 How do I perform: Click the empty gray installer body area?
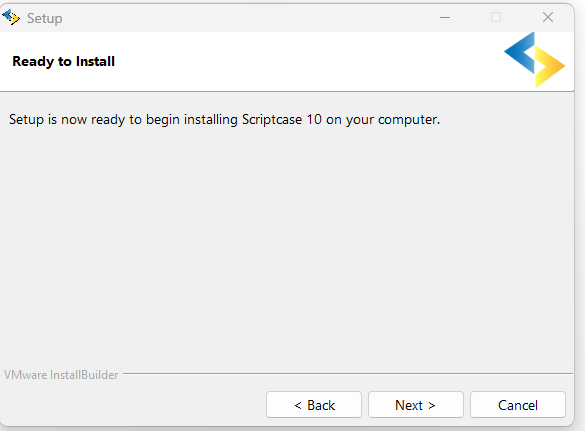click(x=287, y=243)
